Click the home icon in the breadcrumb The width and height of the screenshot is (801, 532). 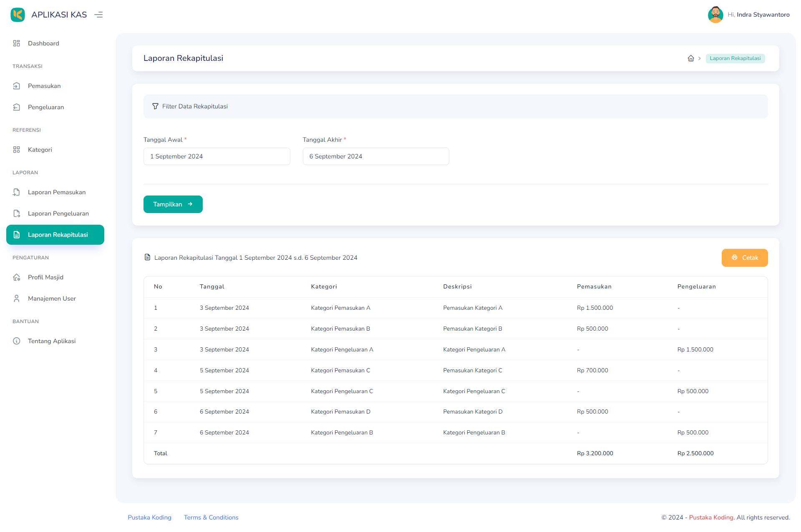pos(690,58)
